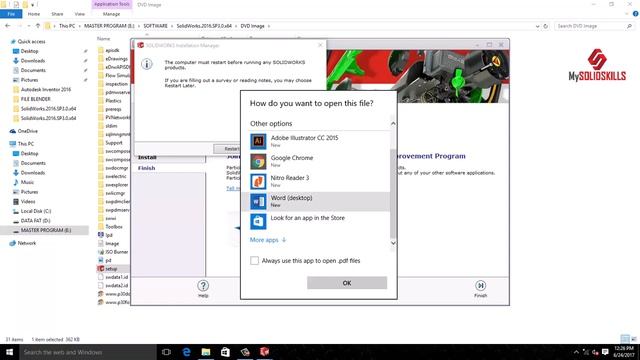Select Music under This PC

click(27, 182)
